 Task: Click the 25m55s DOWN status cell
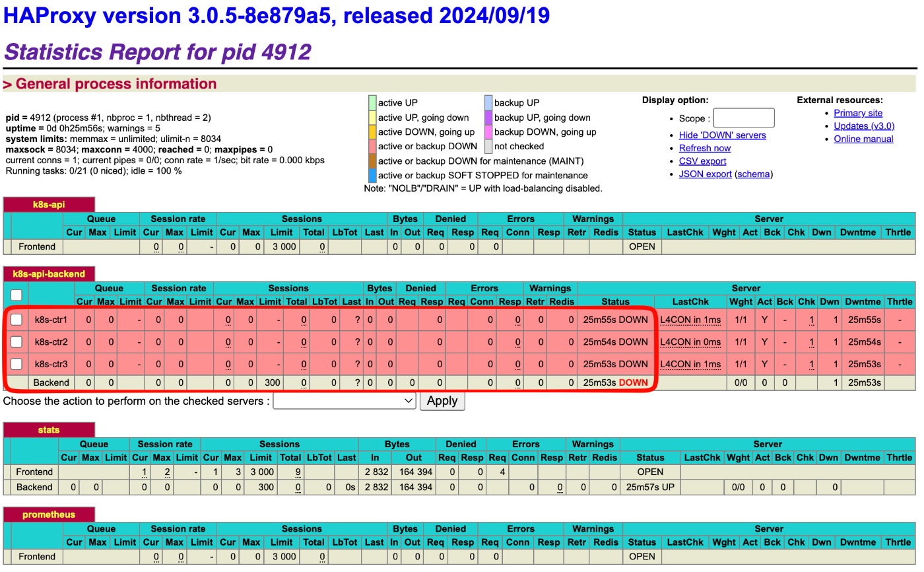pos(616,320)
